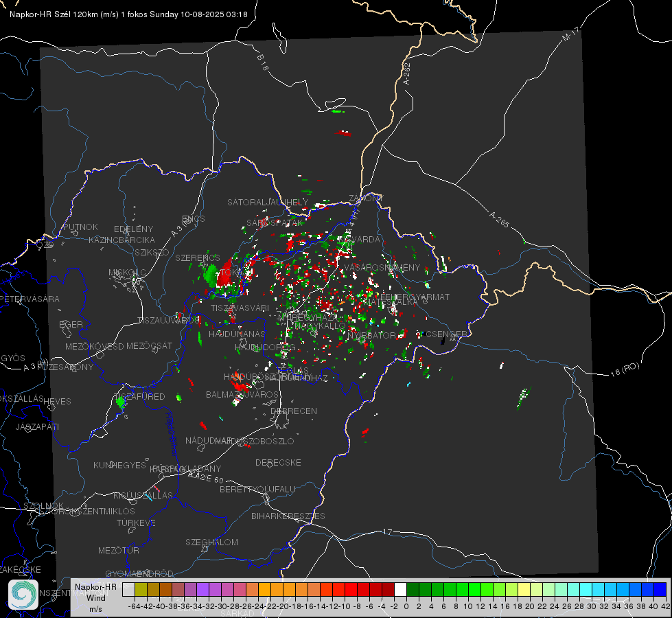This screenshot has height=618, width=672.
Task: Click the PUTNOK town label
Action: click(x=80, y=227)
